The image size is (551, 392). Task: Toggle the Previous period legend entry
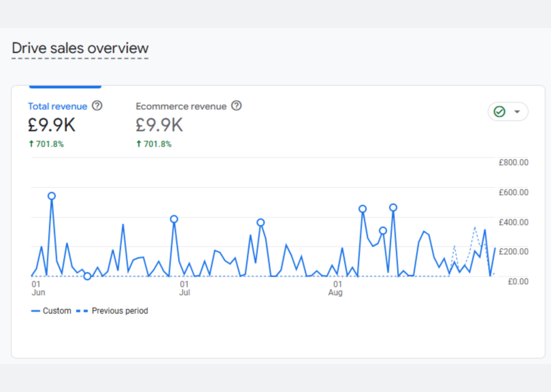tap(112, 311)
